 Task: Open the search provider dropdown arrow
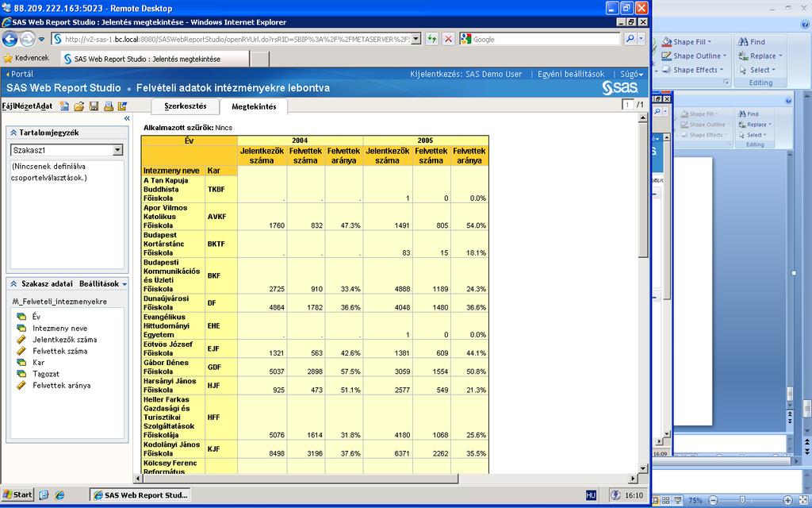click(642, 39)
